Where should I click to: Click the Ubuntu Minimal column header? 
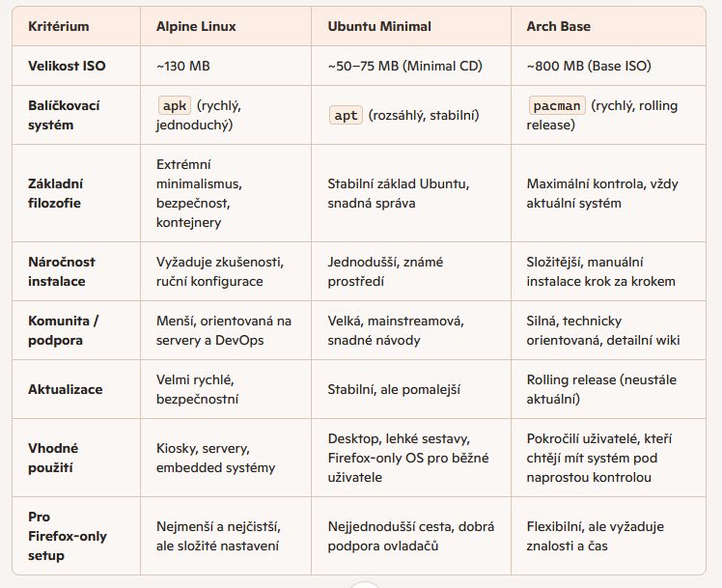coord(373,26)
